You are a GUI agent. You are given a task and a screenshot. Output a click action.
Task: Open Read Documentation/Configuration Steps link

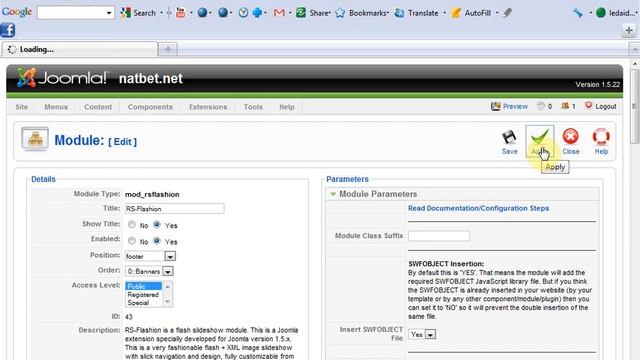[478, 208]
